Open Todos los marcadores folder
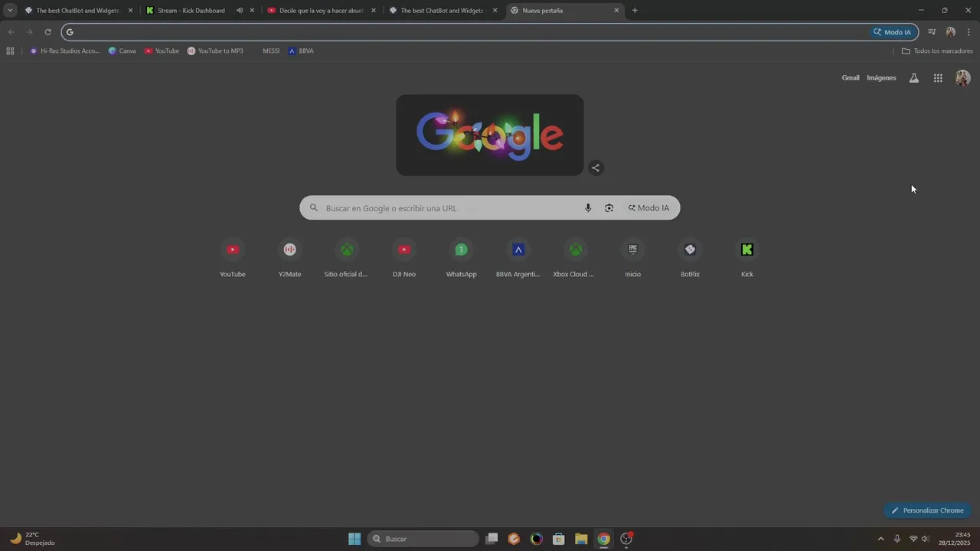Image resolution: width=980 pixels, height=551 pixels. pos(937,51)
